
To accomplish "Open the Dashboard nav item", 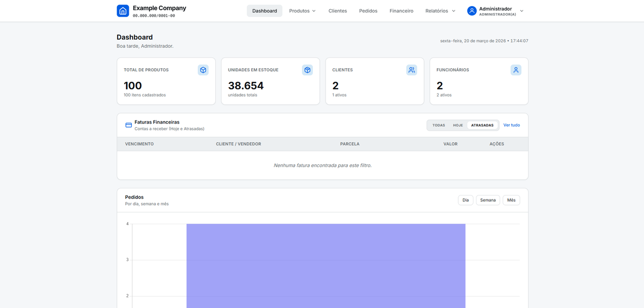I will click(265, 11).
